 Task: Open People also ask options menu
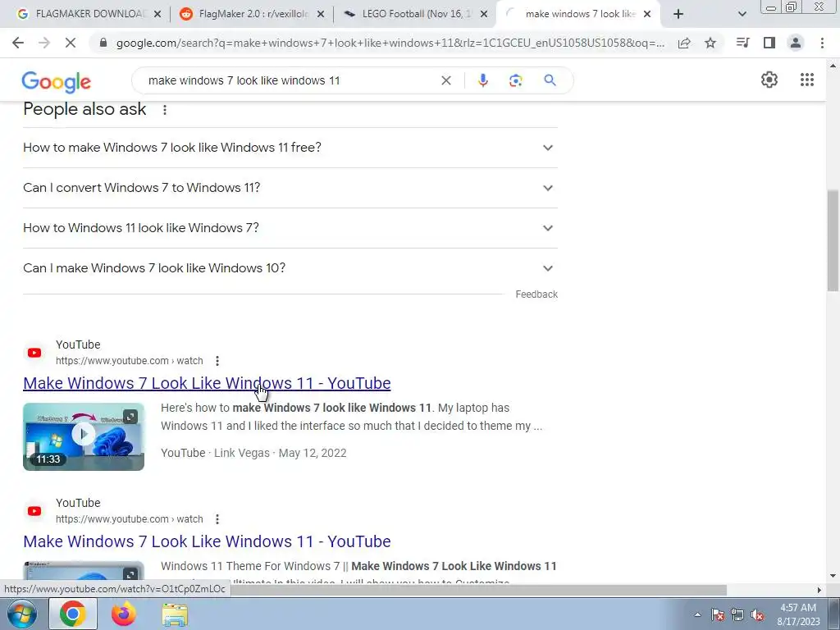pyautogui.click(x=164, y=110)
